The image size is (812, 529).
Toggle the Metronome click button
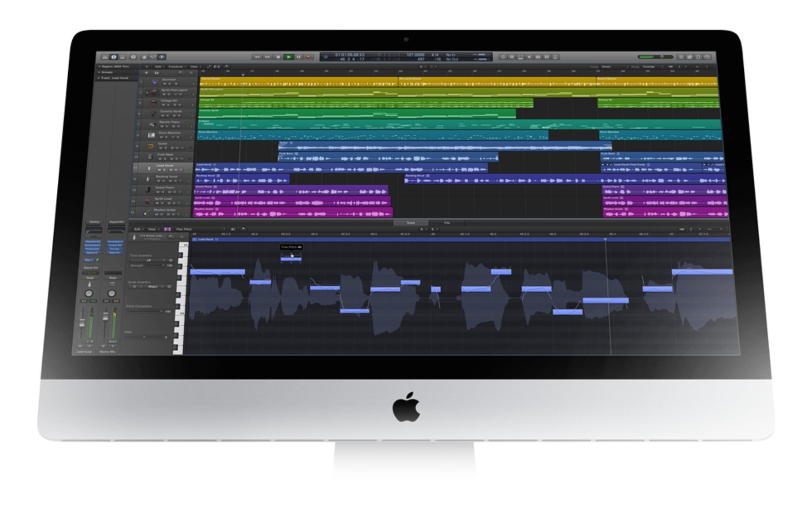pos(556,57)
